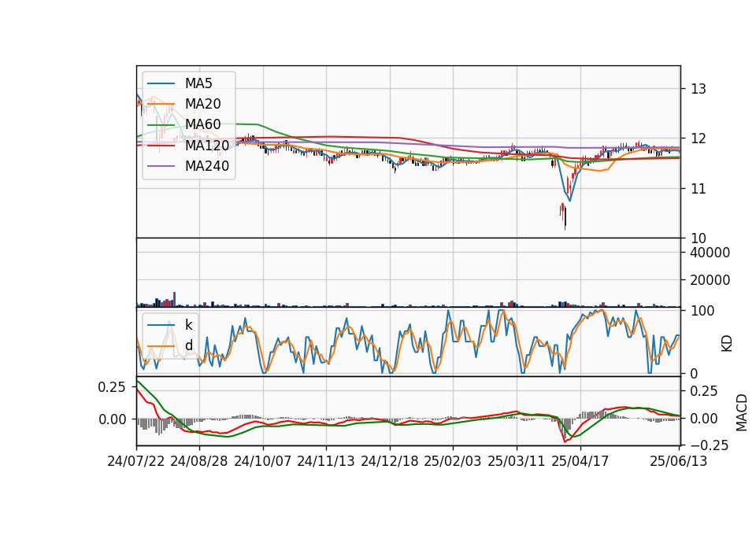Click the MA120 legend label

(207, 145)
